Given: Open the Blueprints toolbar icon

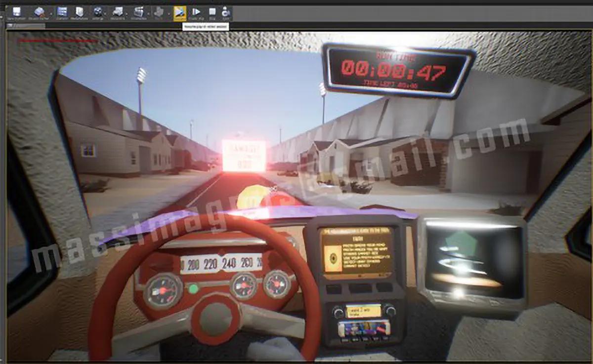Looking at the screenshot, I should [x=118, y=12].
